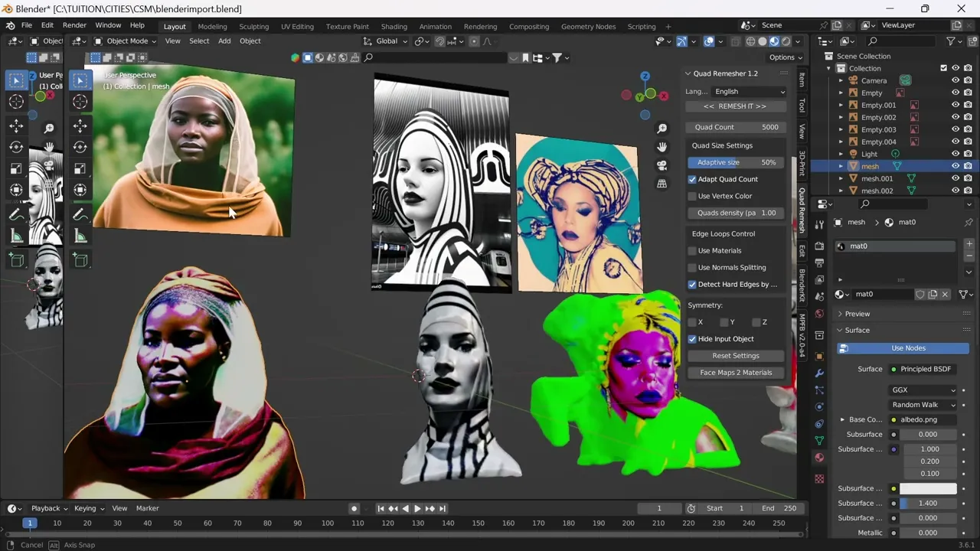Toggle camera view icon in viewport
This screenshot has width=980, height=551.
[x=661, y=165]
